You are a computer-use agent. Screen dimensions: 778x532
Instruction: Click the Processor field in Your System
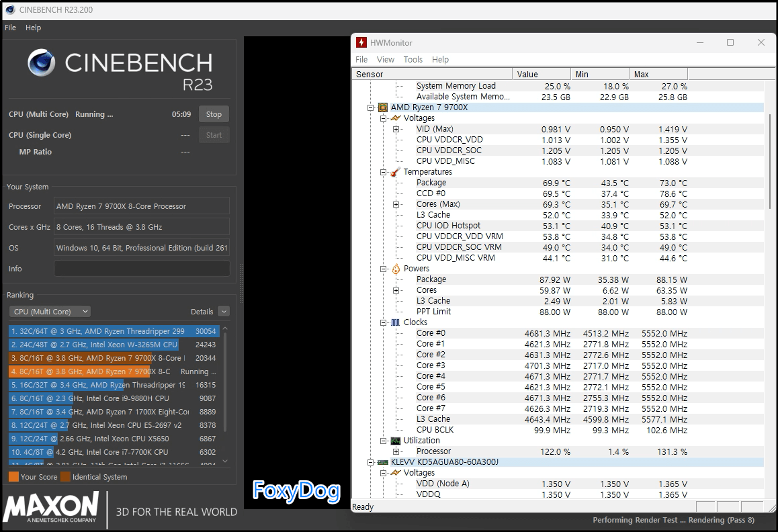142,206
